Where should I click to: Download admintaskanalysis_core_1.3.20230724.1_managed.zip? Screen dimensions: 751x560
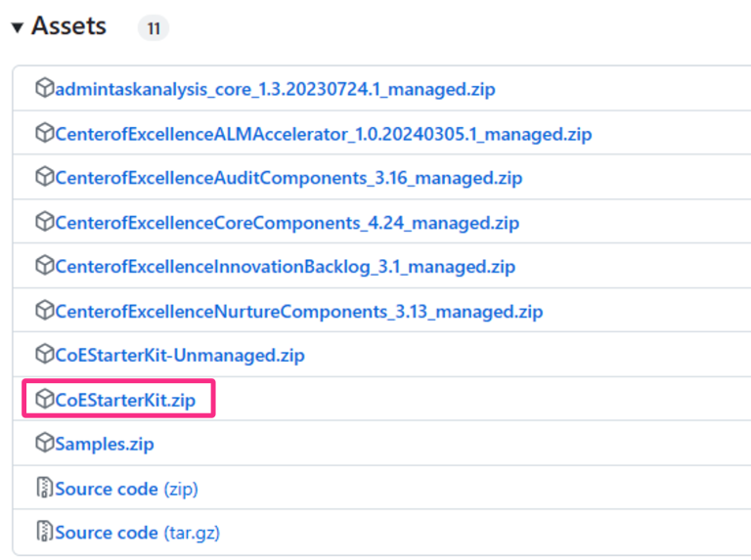(275, 90)
